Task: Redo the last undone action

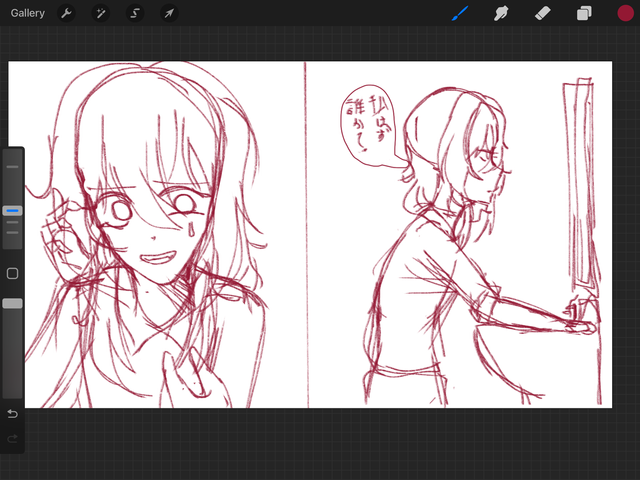Action: point(13,438)
